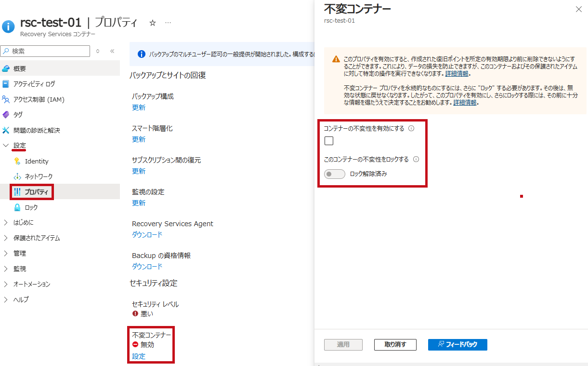Click ダウンロード under Backup の資格情報
588x366 pixels.
[147, 267]
